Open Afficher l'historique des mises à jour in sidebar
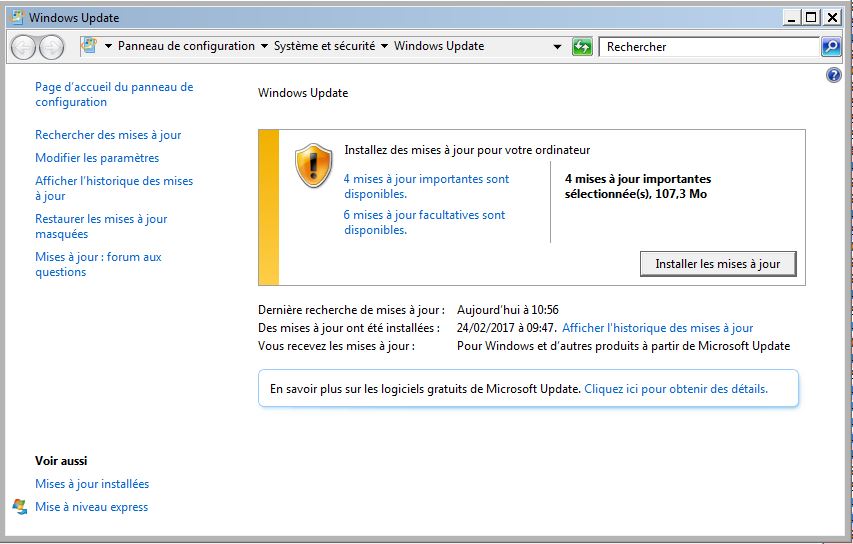 click(114, 188)
